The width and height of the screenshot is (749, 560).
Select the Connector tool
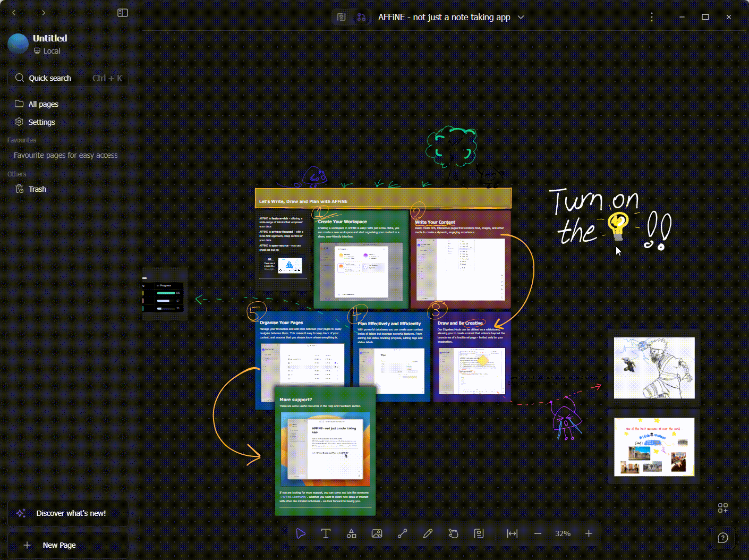pos(402,533)
